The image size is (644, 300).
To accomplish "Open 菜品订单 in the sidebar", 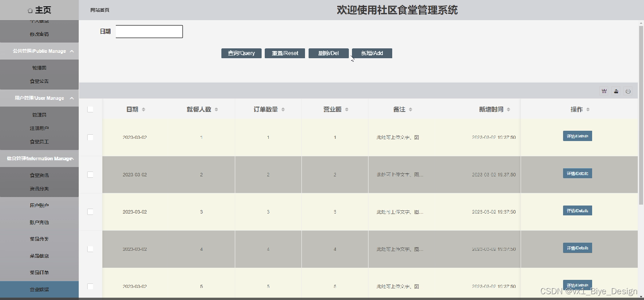I will tap(39, 273).
